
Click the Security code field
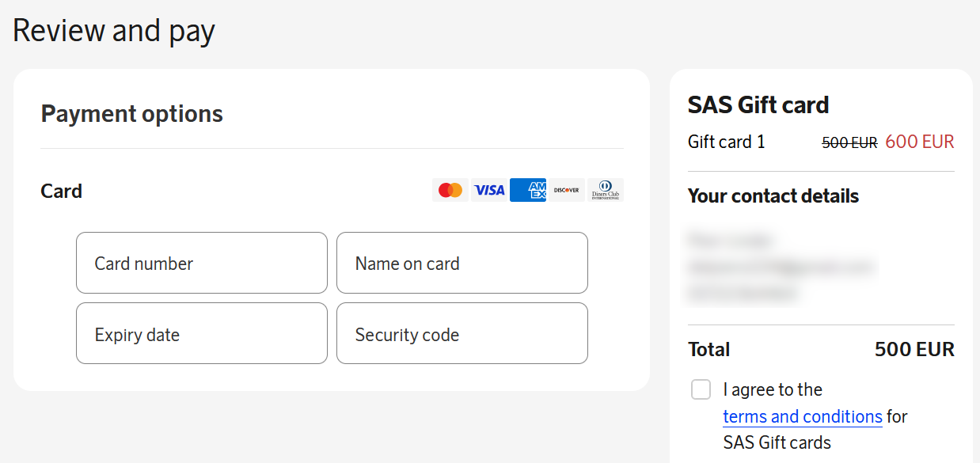[x=462, y=334]
